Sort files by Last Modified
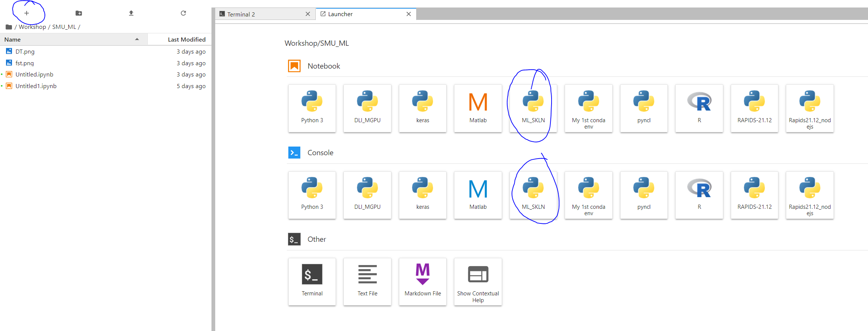 (x=180, y=39)
